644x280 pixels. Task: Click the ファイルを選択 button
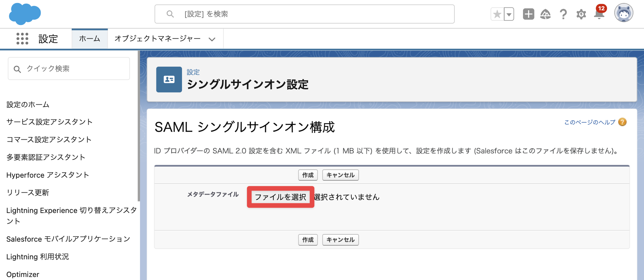(280, 197)
